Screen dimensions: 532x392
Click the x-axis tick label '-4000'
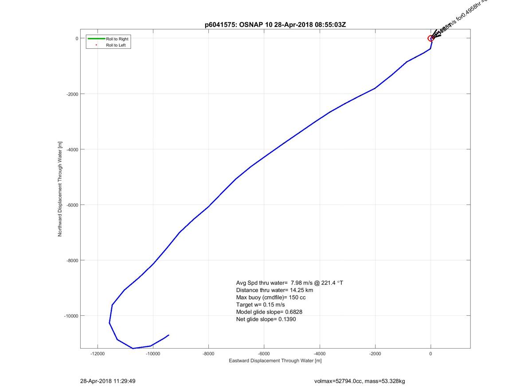point(320,353)
